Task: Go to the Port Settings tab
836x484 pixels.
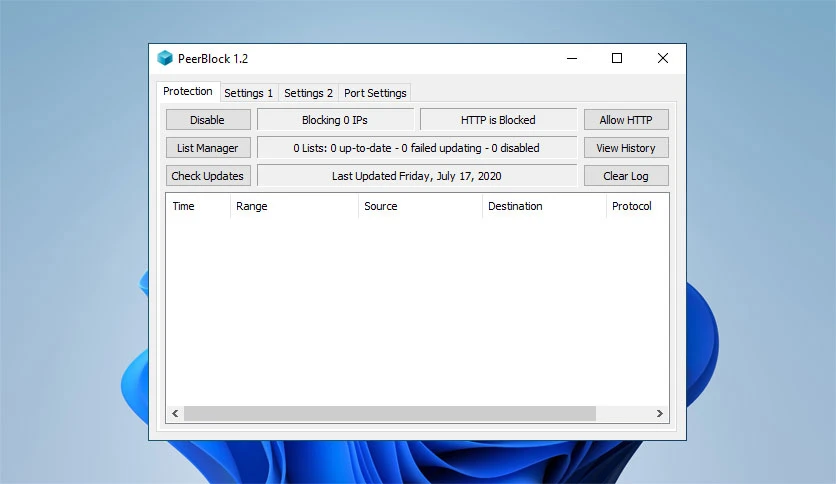Action: point(375,93)
